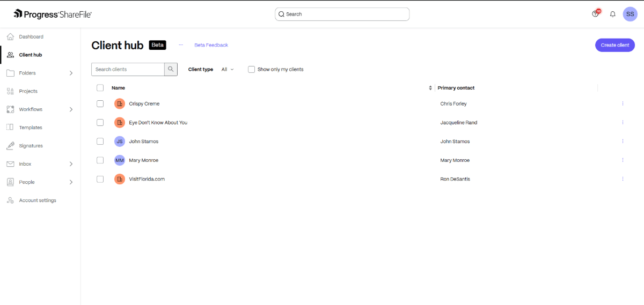The image size is (644, 305).
Task: Open more options for Mary Monroe row
Action: pos(623,160)
